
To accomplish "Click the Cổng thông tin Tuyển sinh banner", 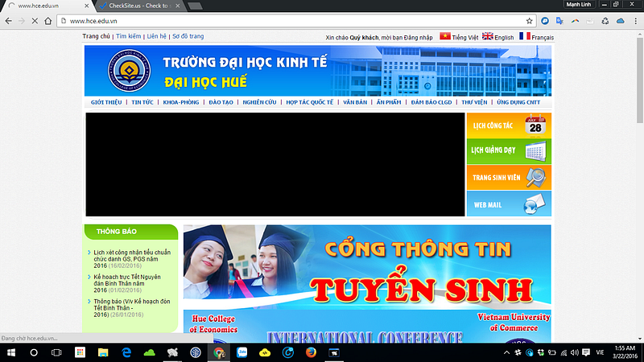I will click(x=367, y=266).
